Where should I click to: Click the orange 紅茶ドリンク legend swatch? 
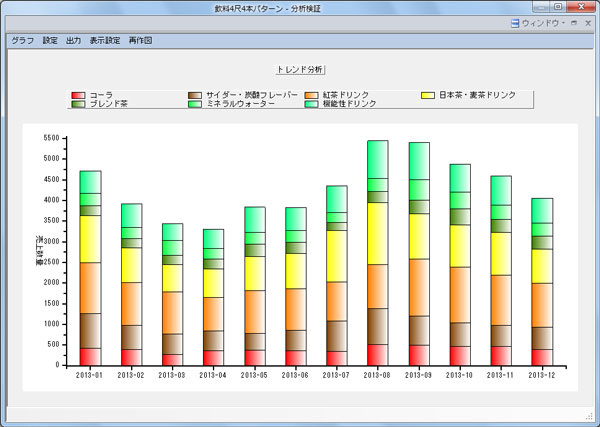coord(311,95)
